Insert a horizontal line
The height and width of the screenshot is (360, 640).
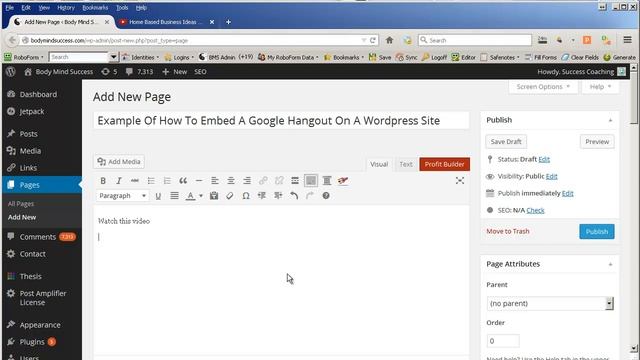199,180
